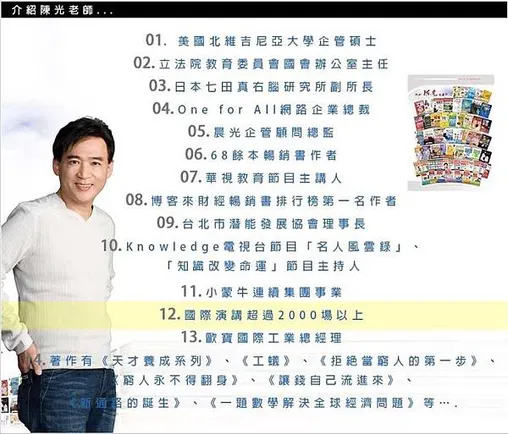Image resolution: width=508 pixels, height=434 pixels.
Task: Select line 02 立法院教育委員會國會辦公室主任
Action: pos(261,63)
